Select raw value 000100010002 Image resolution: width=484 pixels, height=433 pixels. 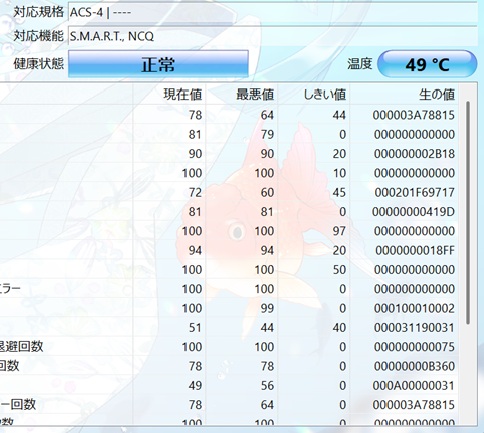click(414, 308)
